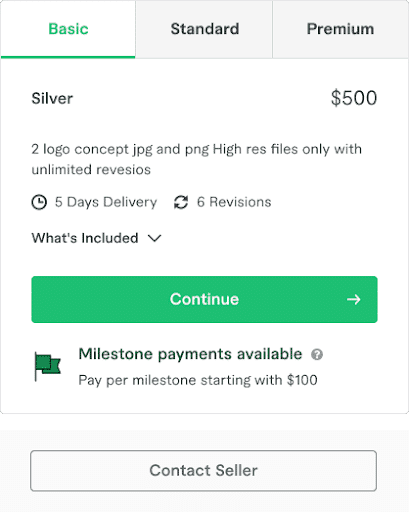This screenshot has height=512, width=409.
Task: Select the Premium package tab
Action: click(340, 29)
